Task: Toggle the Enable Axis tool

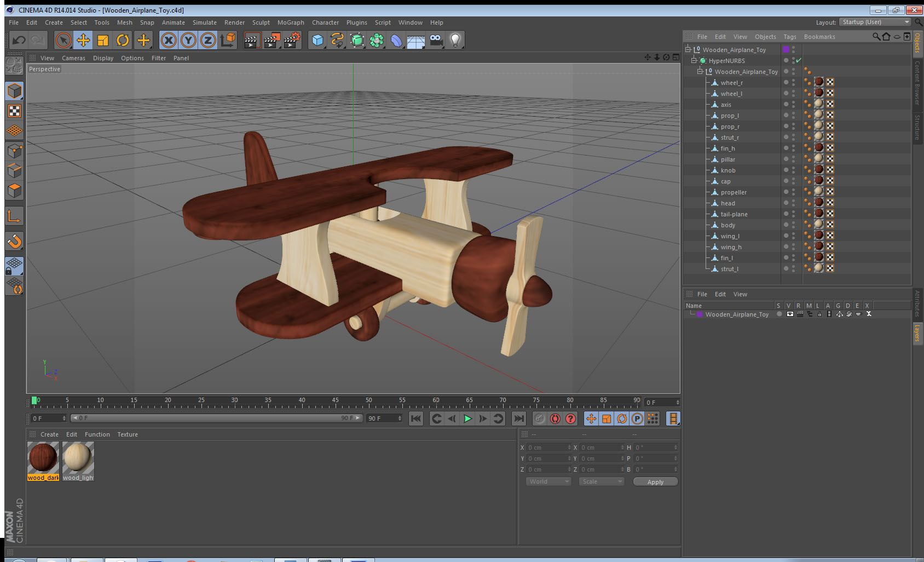Action: (14, 216)
